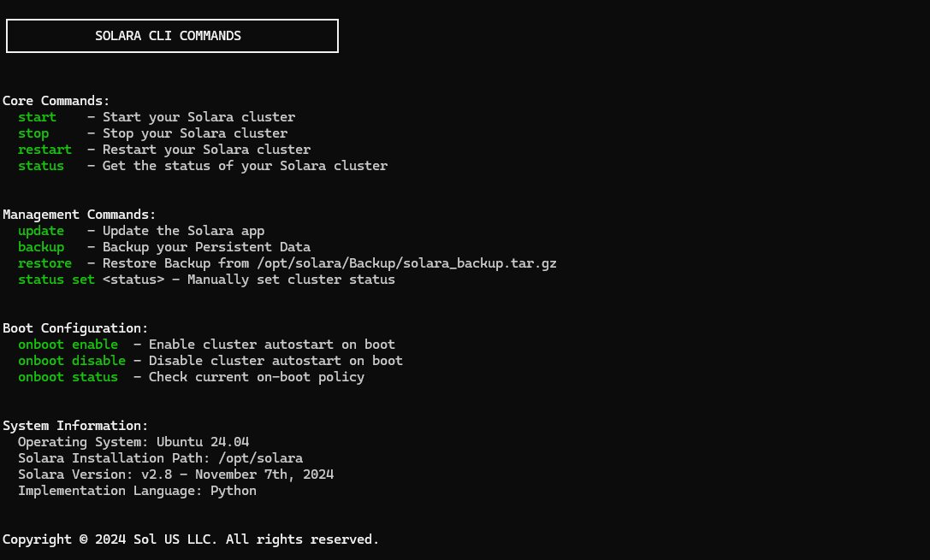Image resolution: width=930 pixels, height=560 pixels.
Task: Click the 'status' command under Core Commands
Action: click(x=41, y=166)
